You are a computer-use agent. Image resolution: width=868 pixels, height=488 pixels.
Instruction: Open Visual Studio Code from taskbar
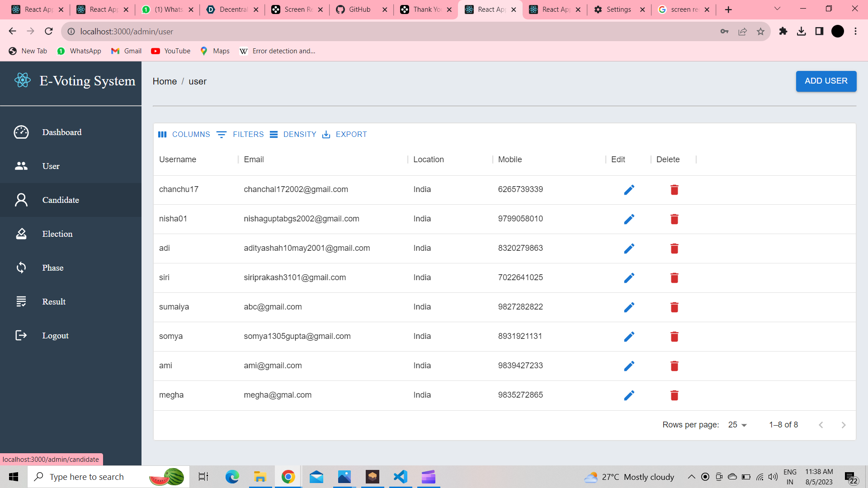[x=400, y=477]
